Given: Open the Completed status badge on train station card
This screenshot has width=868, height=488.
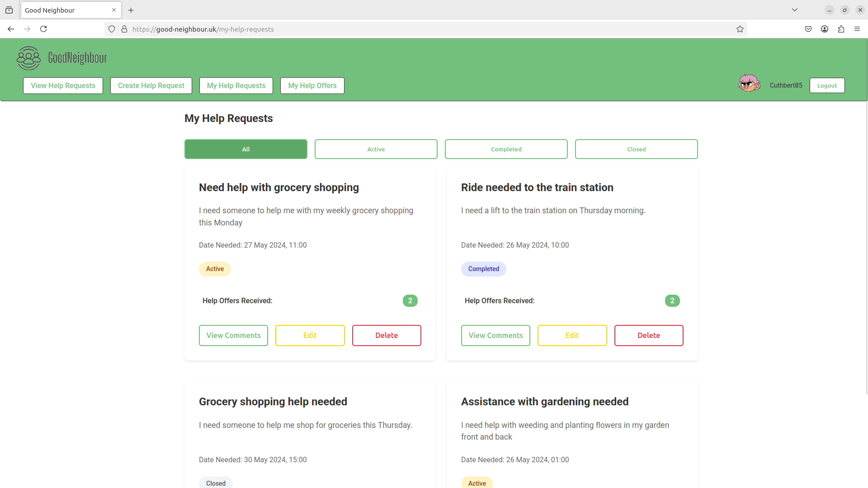Looking at the screenshot, I should point(483,269).
